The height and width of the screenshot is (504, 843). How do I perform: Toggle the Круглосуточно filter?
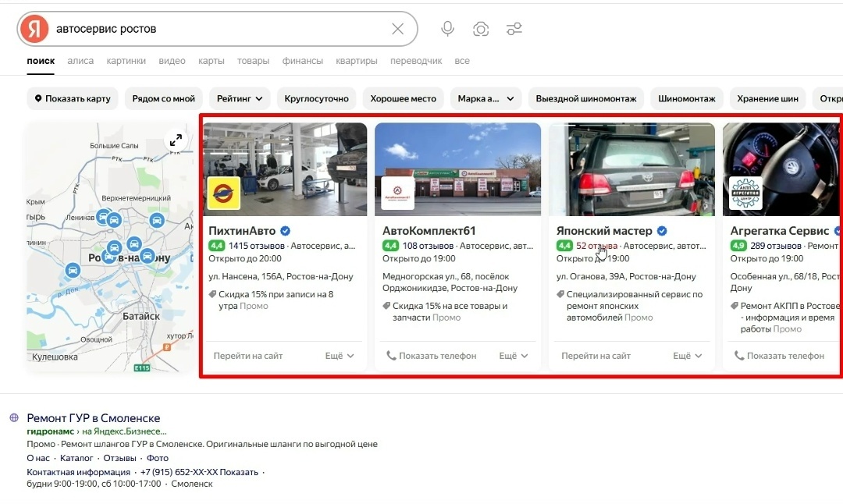click(x=316, y=98)
